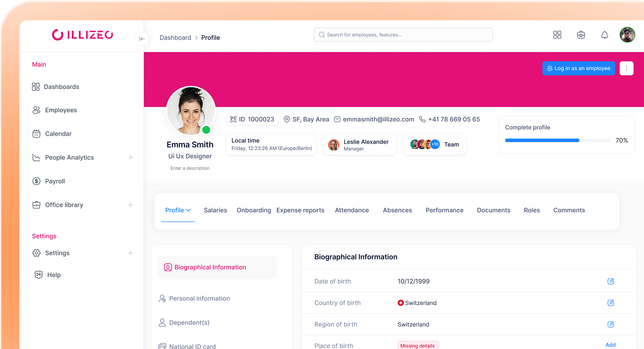
Task: Click the Complete profile progress bar
Action: 558,141
